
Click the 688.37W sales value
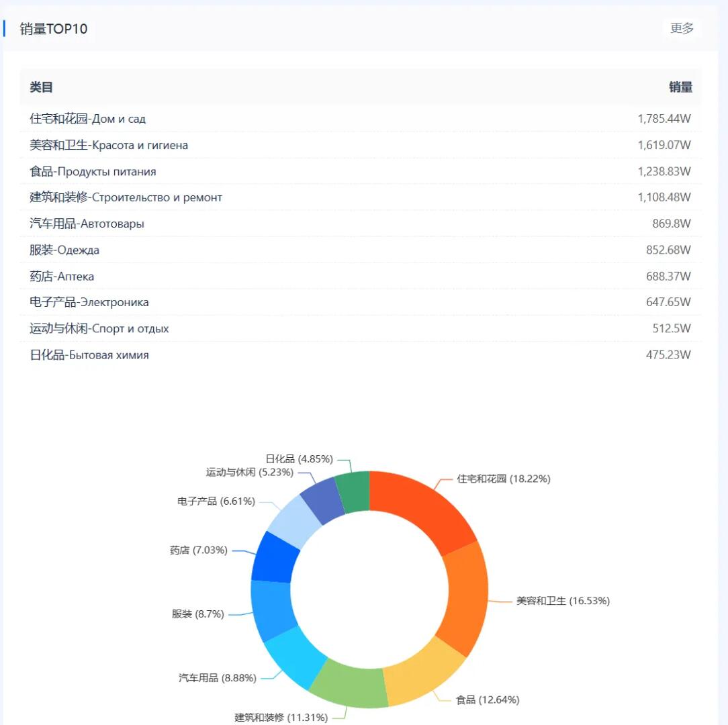(x=668, y=276)
